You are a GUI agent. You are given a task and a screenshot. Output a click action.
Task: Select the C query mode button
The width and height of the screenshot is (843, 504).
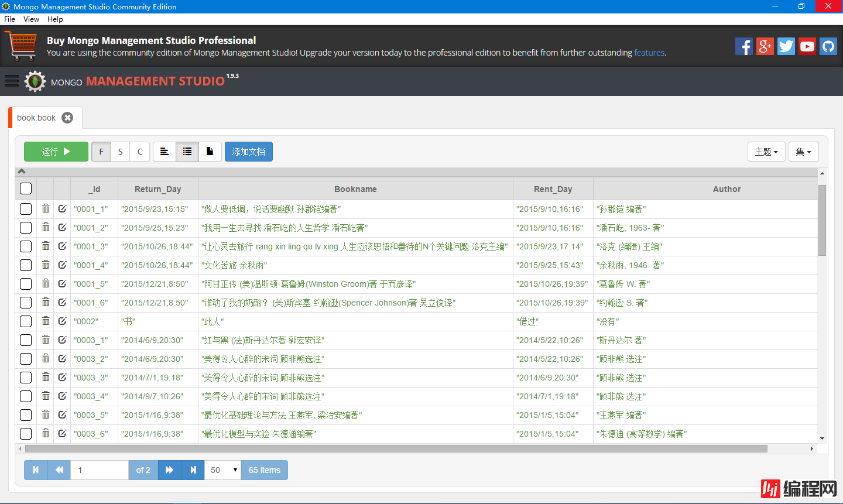click(140, 152)
